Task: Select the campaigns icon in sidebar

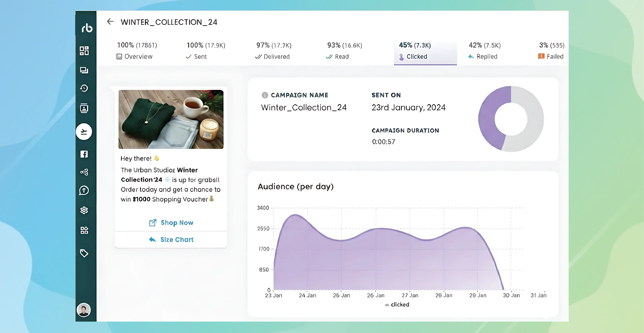Action: pos(84,131)
